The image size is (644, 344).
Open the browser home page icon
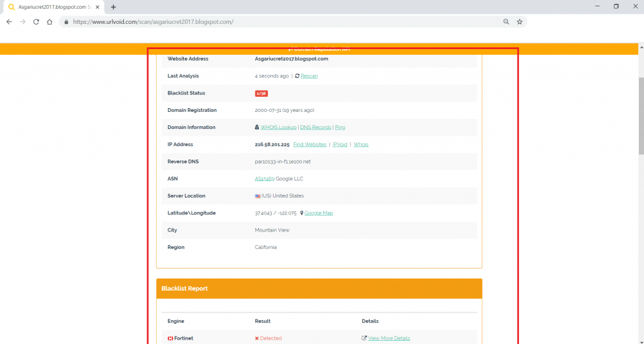49,22
